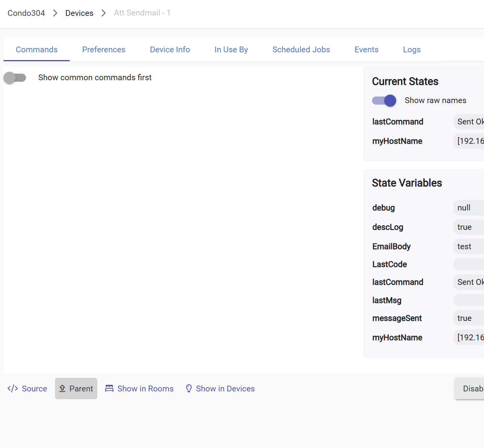This screenshot has height=448, width=484.
Task: Click the EmailBody value field showing test
Action: (468, 246)
